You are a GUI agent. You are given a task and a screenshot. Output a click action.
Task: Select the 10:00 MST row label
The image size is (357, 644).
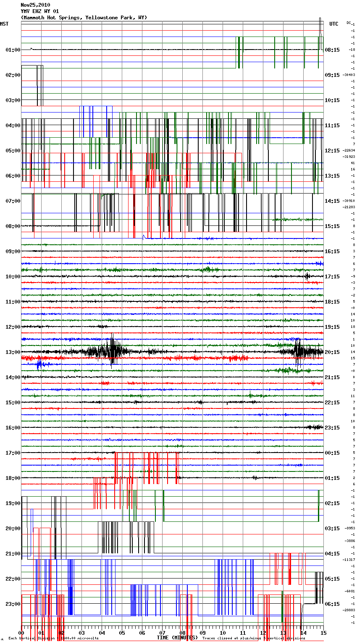pos(13,277)
